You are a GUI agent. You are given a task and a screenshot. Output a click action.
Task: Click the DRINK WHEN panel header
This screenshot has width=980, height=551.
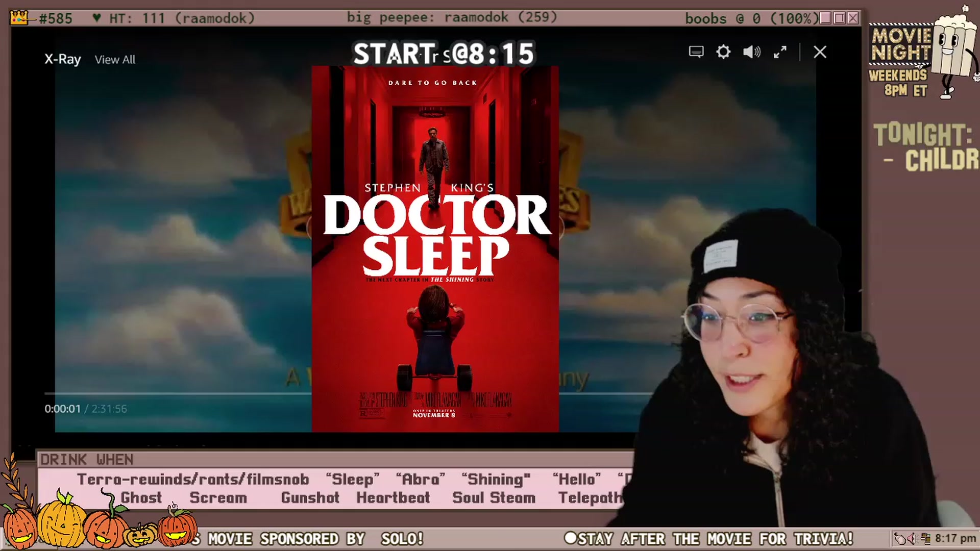coord(87,460)
